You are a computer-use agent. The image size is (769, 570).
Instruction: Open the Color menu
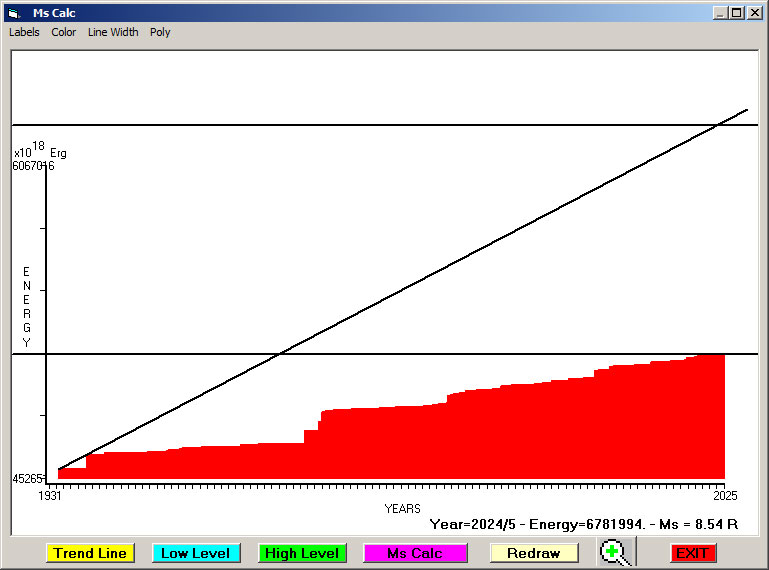click(x=64, y=32)
